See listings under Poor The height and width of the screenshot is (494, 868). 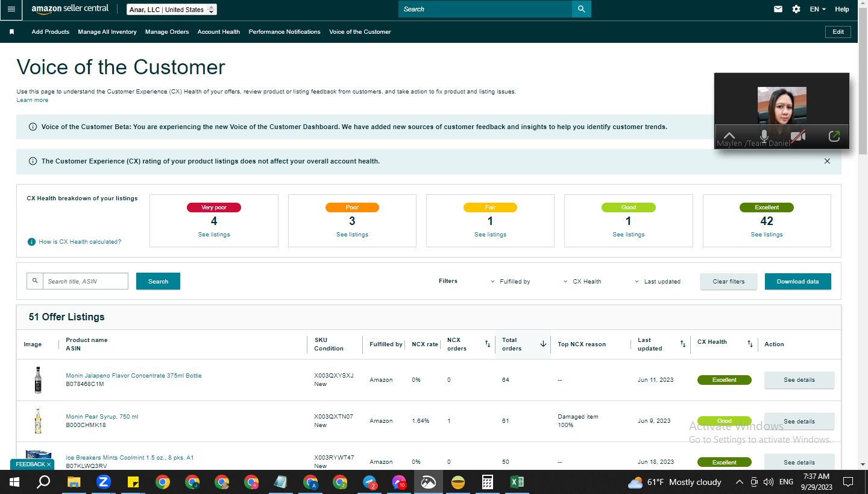click(352, 235)
